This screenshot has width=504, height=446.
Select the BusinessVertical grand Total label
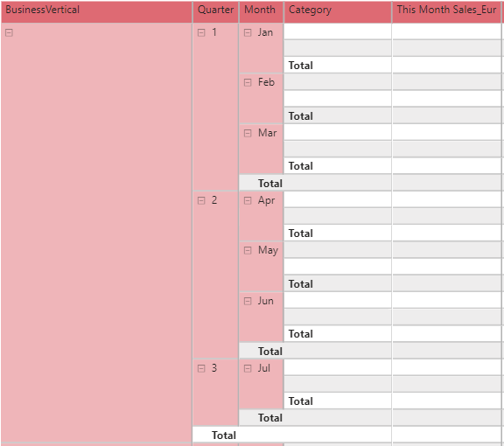tap(224, 436)
